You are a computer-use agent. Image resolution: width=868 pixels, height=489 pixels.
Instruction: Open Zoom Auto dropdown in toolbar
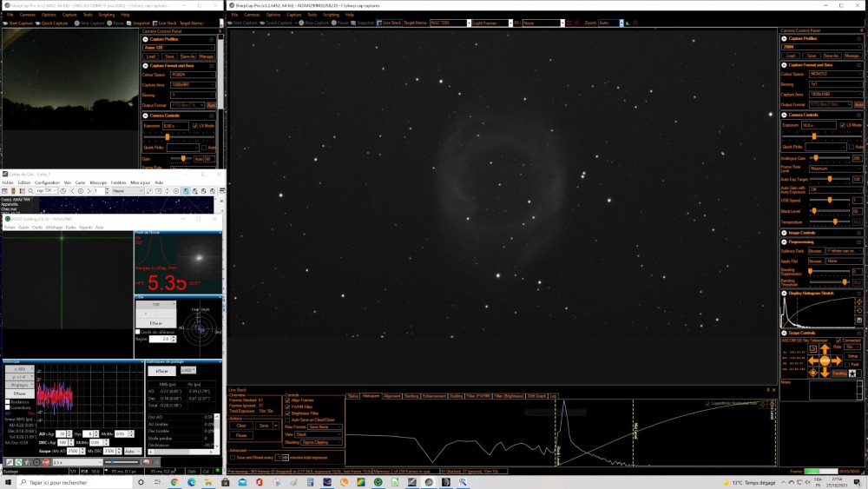610,23
